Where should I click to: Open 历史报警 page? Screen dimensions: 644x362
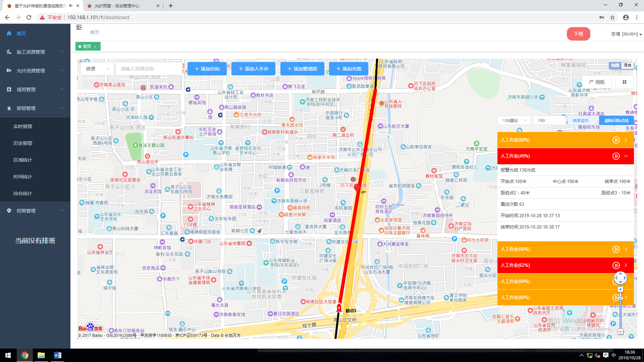tap(23, 143)
